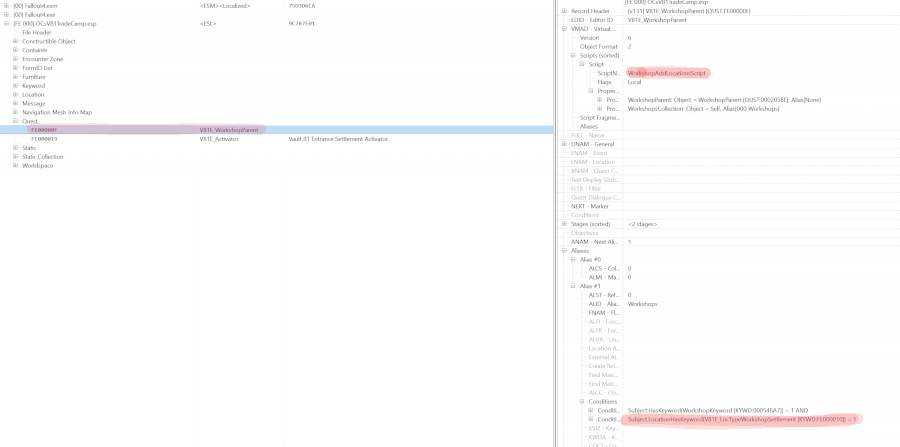Collapse the OCsV81TradeCamp.esp plugin node
This screenshot has height=447, width=900.
pos(7,24)
